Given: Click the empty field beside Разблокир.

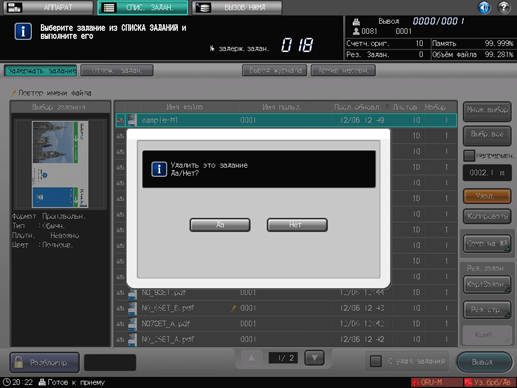Looking at the screenshot, I should point(110,362).
